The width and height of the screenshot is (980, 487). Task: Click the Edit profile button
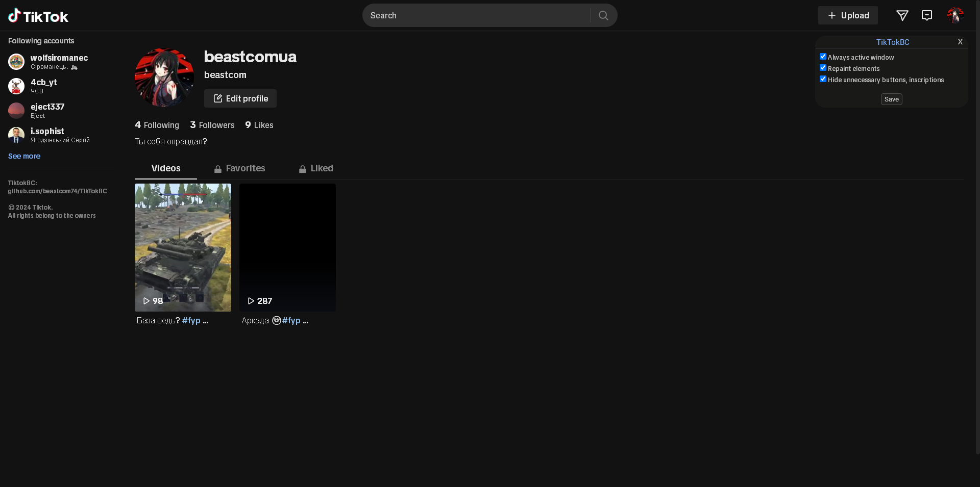pos(240,98)
